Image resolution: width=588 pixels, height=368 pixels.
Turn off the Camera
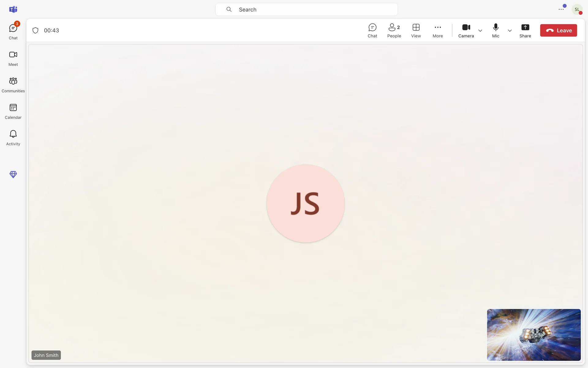coord(466,30)
